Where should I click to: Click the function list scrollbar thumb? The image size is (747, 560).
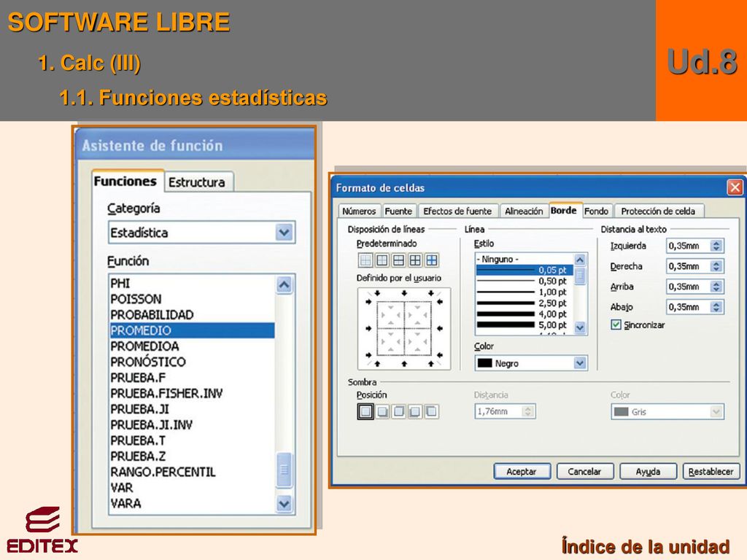point(284,470)
